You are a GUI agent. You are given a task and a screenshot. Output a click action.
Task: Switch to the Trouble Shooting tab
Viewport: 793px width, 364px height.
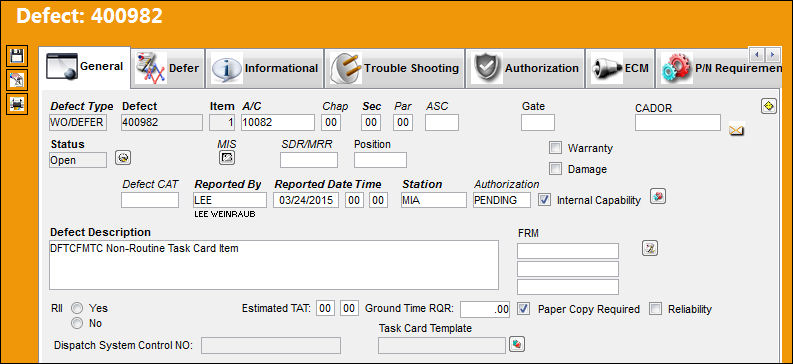point(394,68)
